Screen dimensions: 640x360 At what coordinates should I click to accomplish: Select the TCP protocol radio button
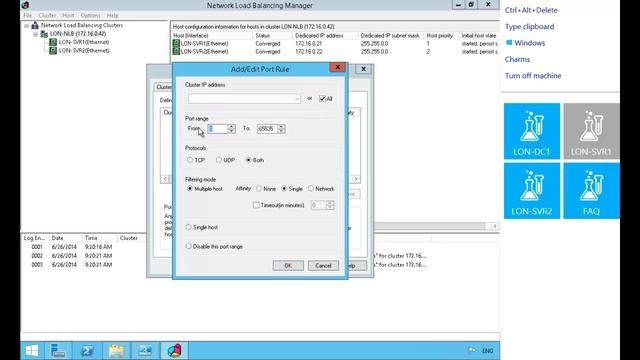click(x=190, y=160)
